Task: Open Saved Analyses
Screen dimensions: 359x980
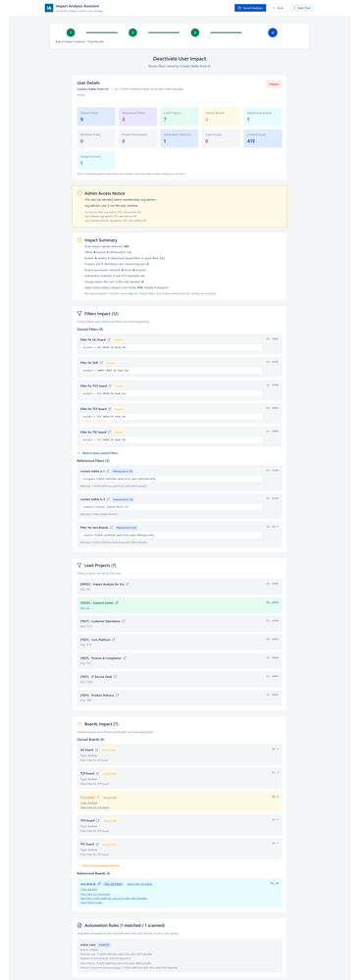Action: (250, 8)
